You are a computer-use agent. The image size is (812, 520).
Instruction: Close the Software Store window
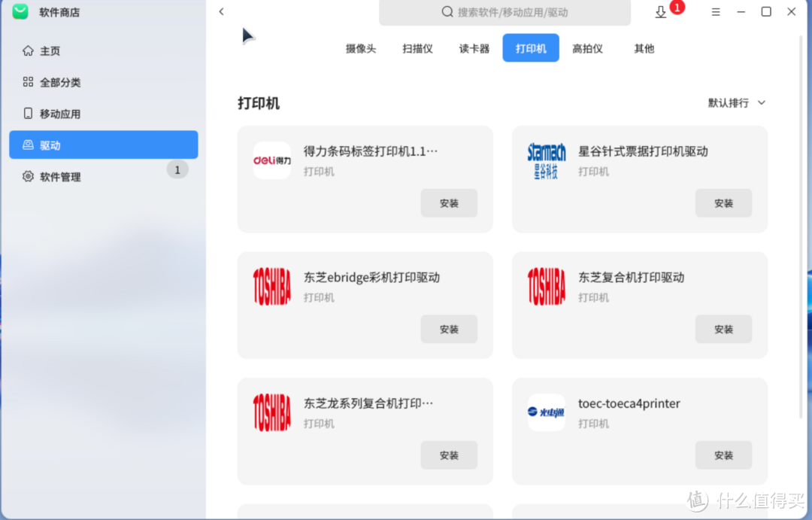[791, 11]
